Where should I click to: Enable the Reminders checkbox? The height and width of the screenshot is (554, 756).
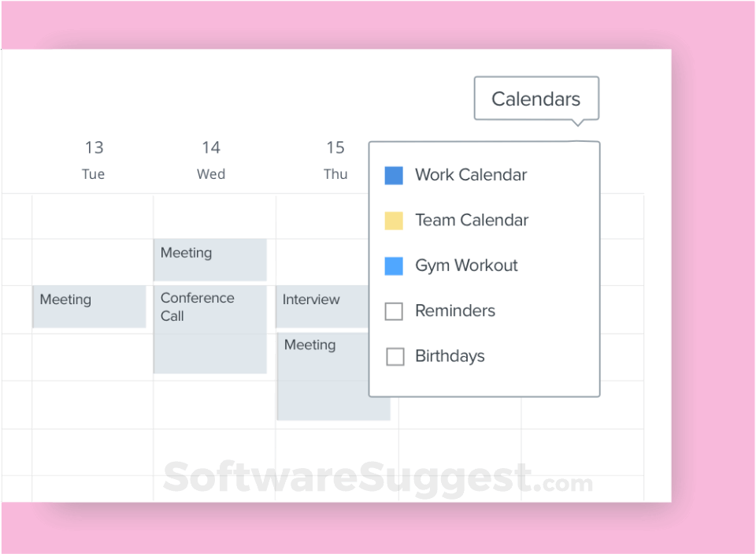tap(394, 311)
